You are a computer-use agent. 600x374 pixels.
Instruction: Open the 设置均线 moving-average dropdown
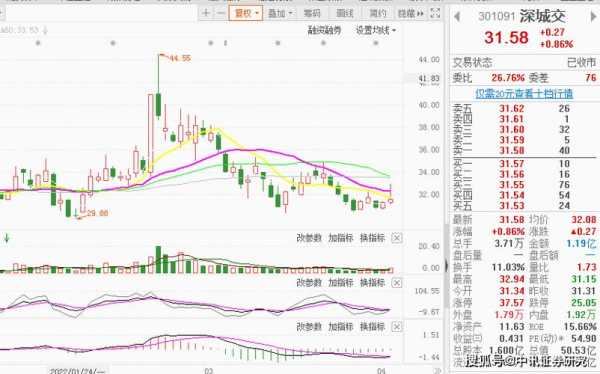(375, 30)
